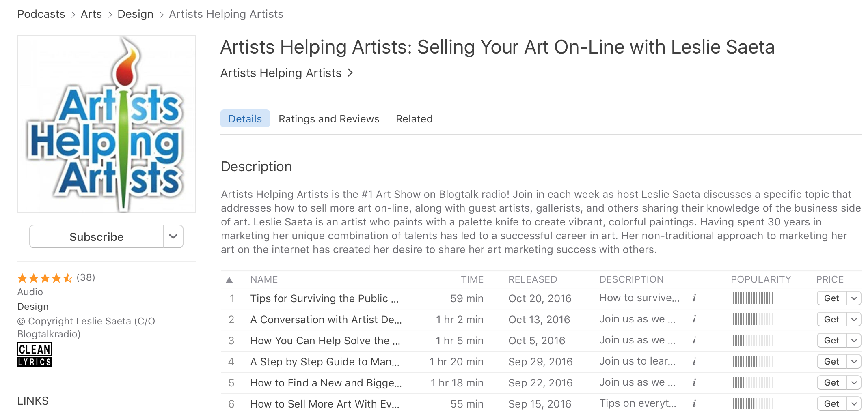Go to Podcasts breadcrumb link
This screenshot has width=868, height=412.
41,14
